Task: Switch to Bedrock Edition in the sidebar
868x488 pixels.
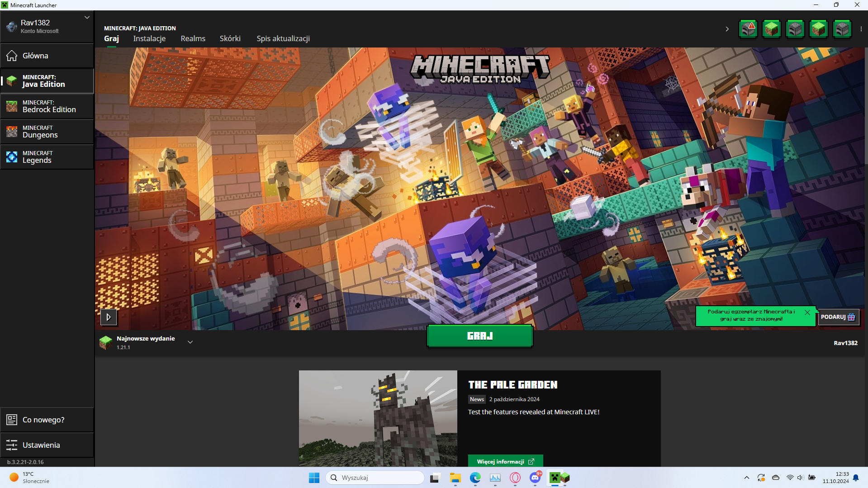Action: click(47, 106)
